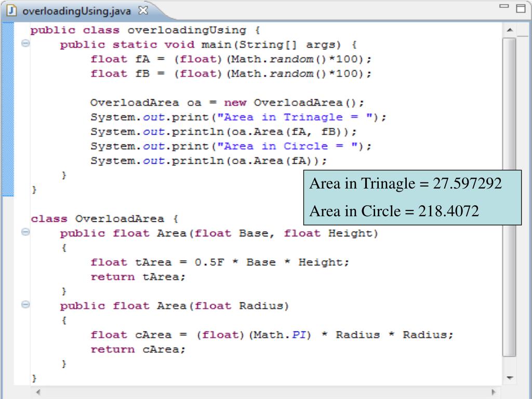Click the vertical scrollbar down arrow
Viewport: 532px width, 399px height.
509,378
